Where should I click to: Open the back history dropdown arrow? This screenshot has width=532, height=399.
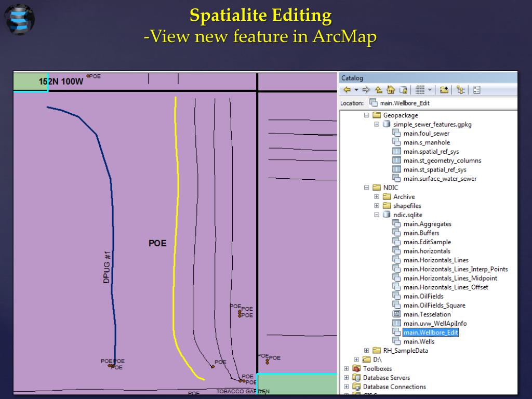pos(356,90)
